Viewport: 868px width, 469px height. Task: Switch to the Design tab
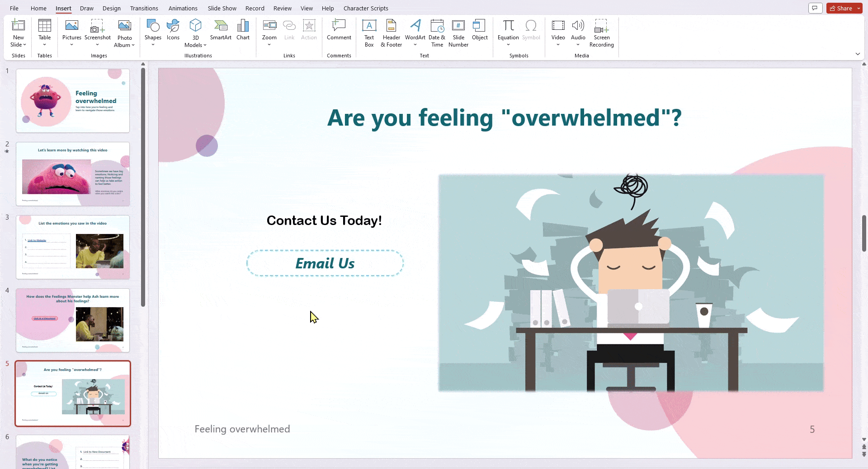coord(111,8)
